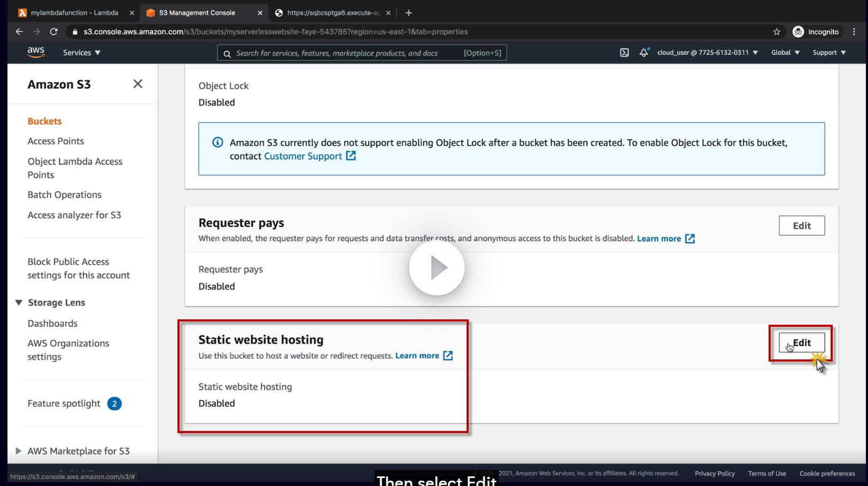This screenshot has width=868, height=486.
Task: Open Learn more for Static website hosting
Action: click(417, 356)
